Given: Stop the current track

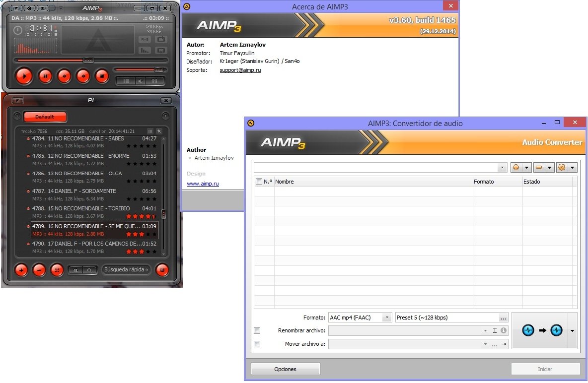Looking at the screenshot, I should (101, 76).
